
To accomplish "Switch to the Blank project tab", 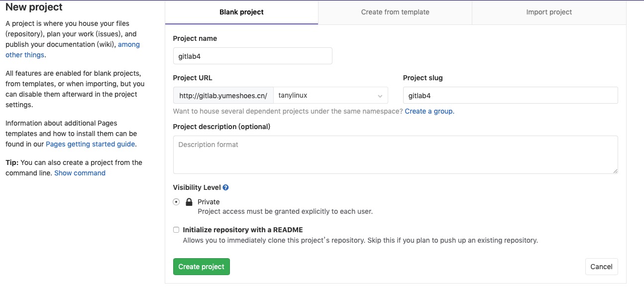I will point(241,12).
